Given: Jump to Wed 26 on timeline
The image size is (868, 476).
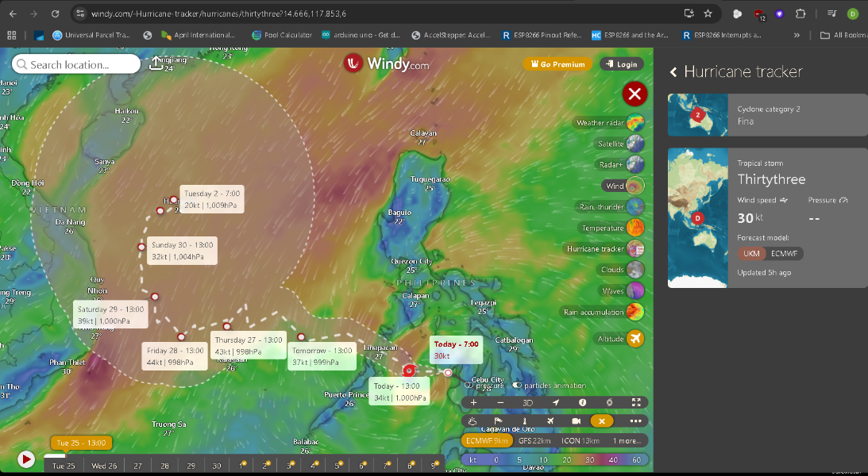Looking at the screenshot, I should [x=104, y=466].
